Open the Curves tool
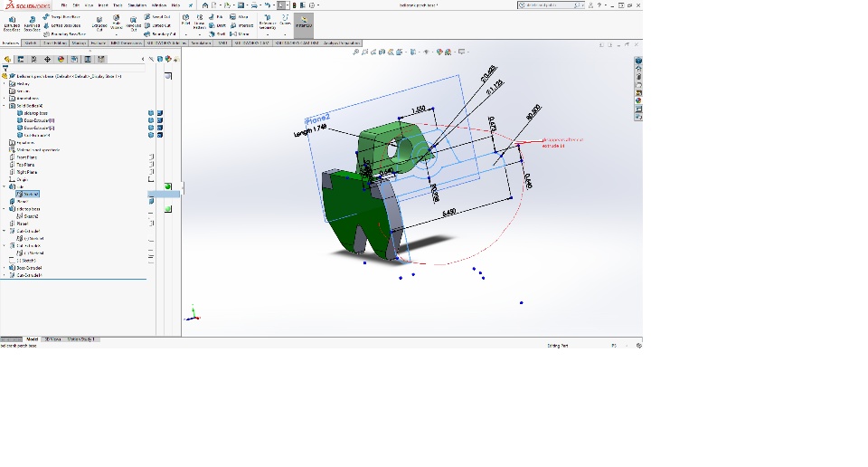The image size is (868, 467). point(285,20)
